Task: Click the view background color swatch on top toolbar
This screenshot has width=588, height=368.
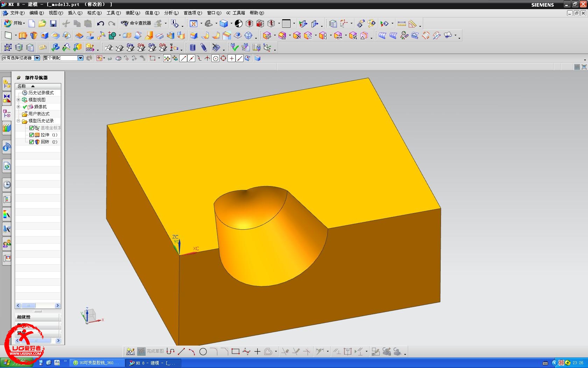Action: 286,23
